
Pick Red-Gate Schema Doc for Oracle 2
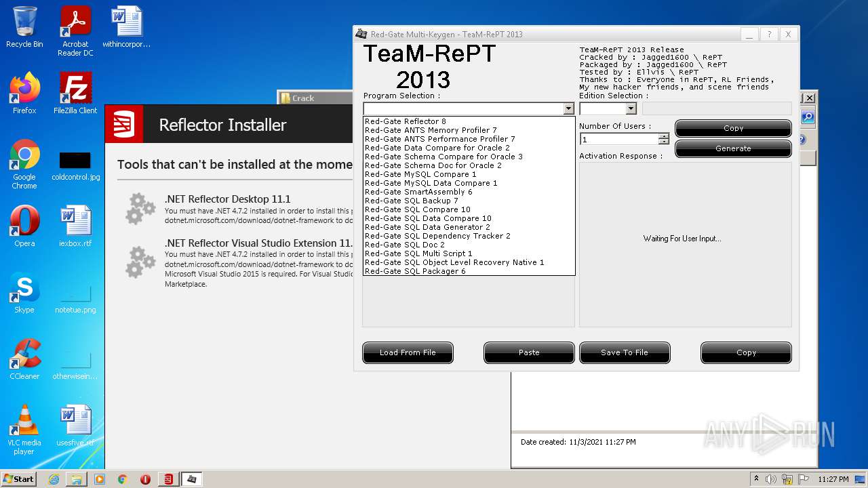[469, 165]
